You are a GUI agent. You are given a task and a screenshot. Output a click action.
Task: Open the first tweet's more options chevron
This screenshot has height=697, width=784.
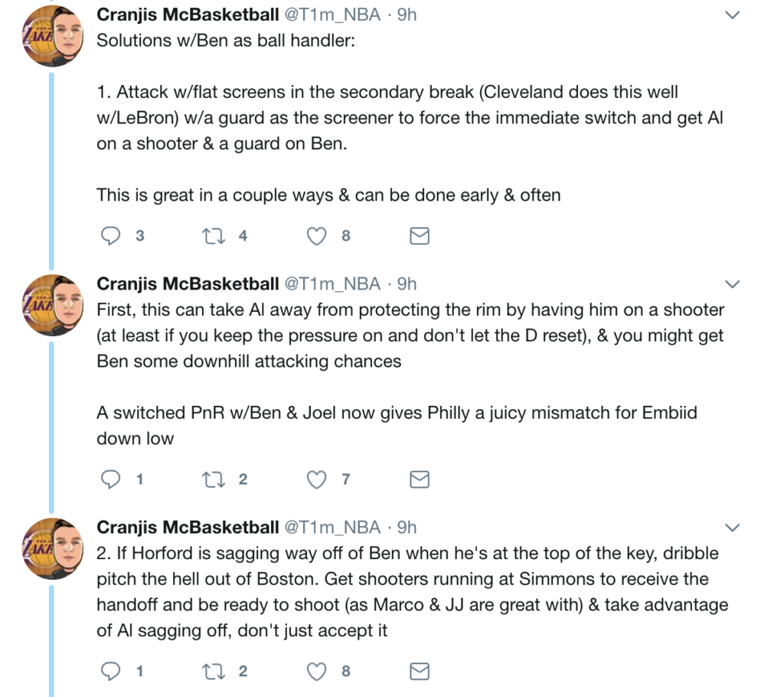pos(733,15)
